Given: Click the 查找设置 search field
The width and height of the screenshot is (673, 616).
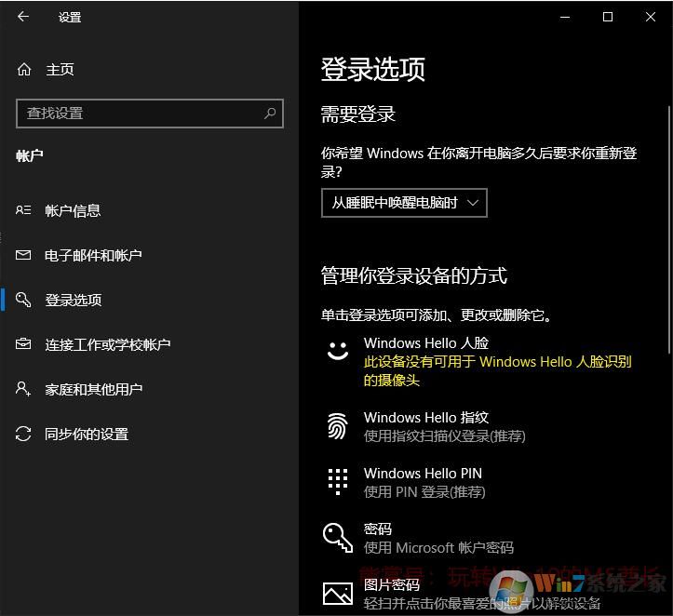Looking at the screenshot, I should click(150, 114).
